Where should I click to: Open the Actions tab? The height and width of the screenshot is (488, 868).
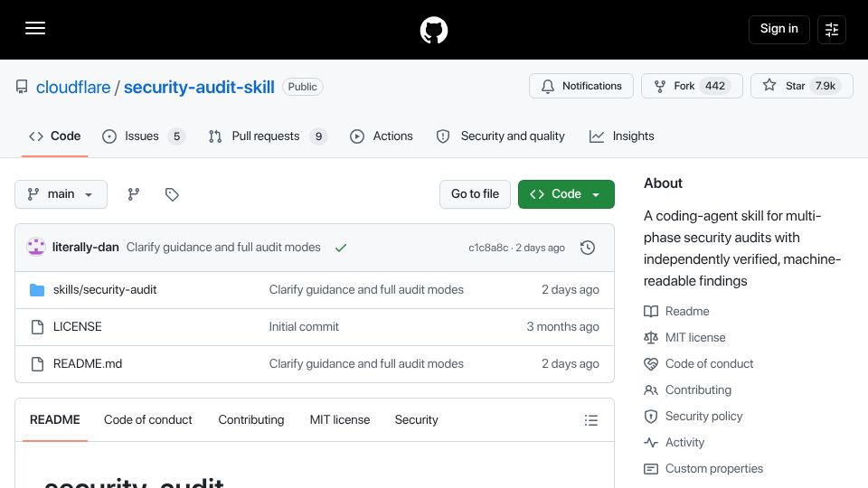(x=382, y=136)
